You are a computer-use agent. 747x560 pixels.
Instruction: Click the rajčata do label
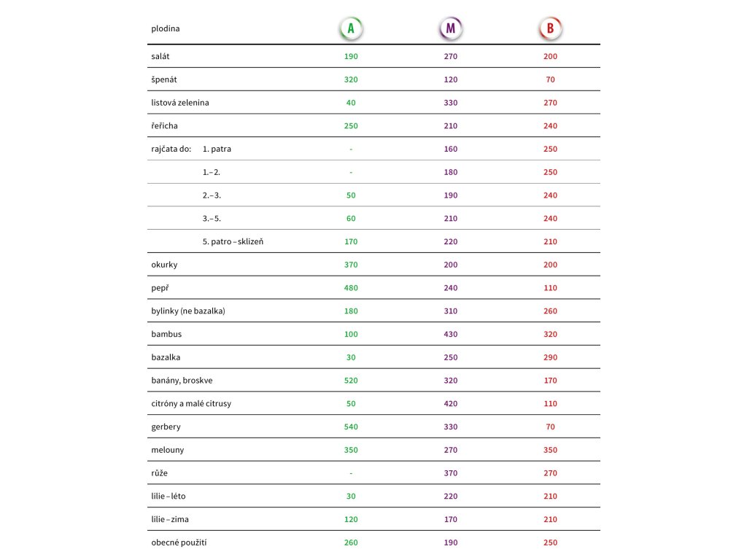pos(171,149)
